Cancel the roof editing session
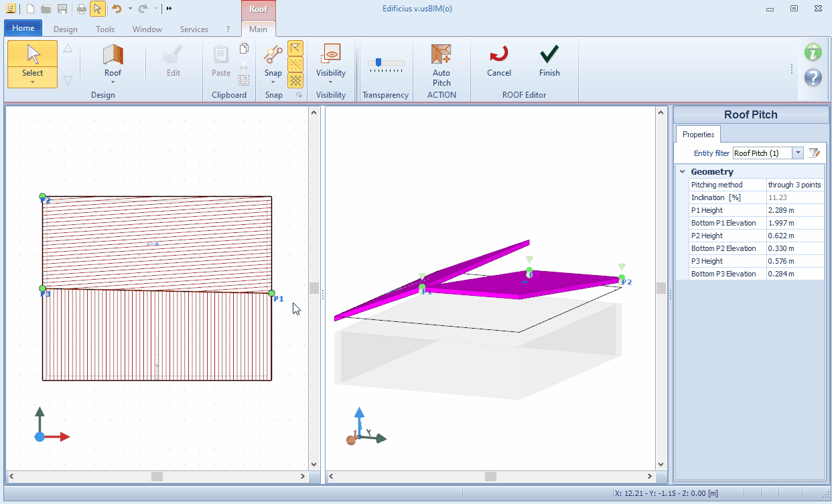Screen dimensions: 832x504 coord(499,61)
